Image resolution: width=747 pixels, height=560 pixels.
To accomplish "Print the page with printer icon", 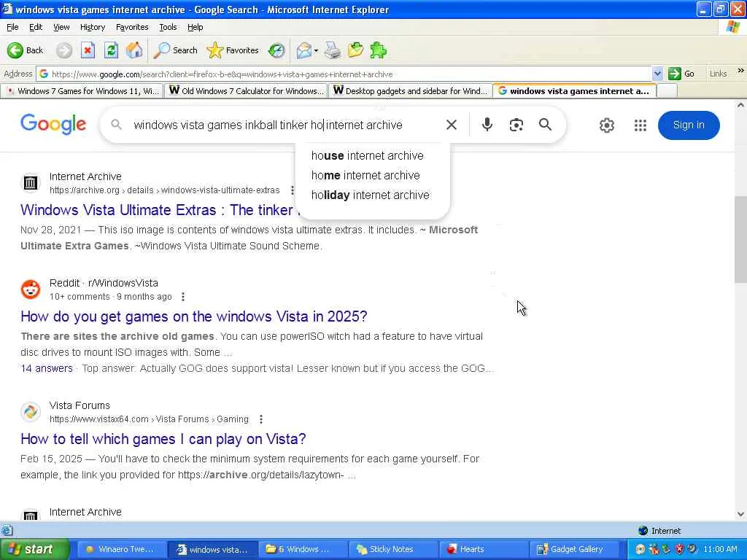I will coord(333,50).
